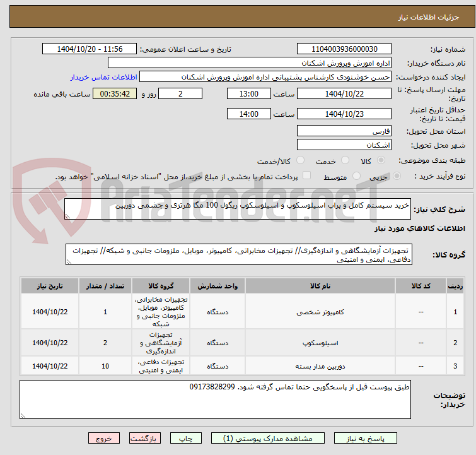Screen dimensions: 476x455
Task: Click the remaining days field showing 2
Action: point(180,93)
